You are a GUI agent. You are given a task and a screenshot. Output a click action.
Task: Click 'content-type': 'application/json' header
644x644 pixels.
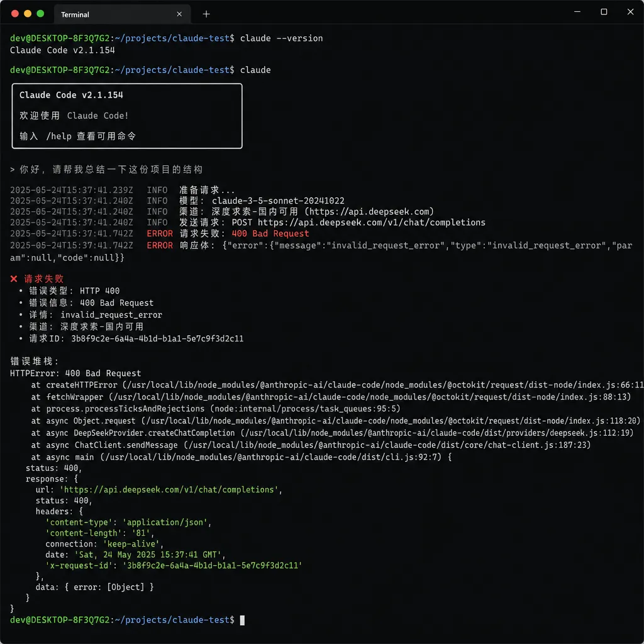(128, 523)
